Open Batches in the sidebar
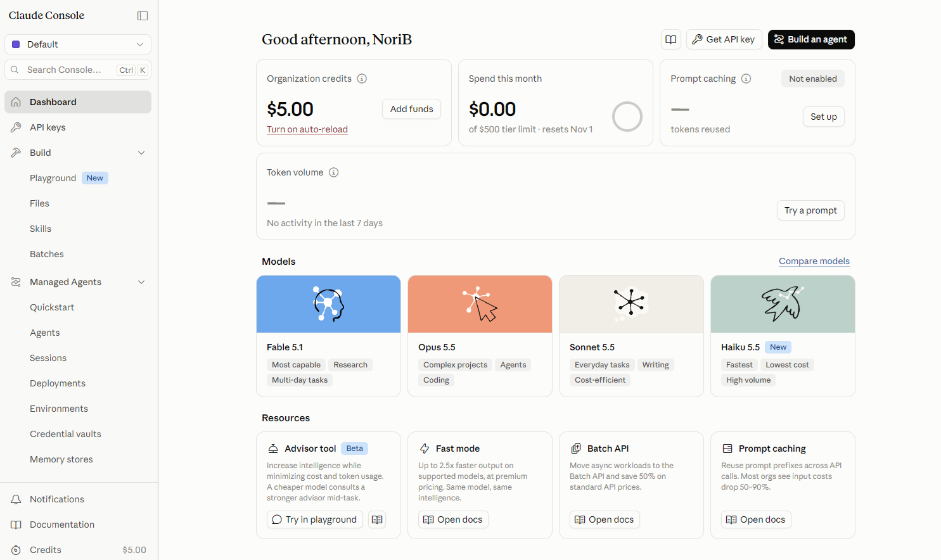The width and height of the screenshot is (941, 560). tap(47, 254)
